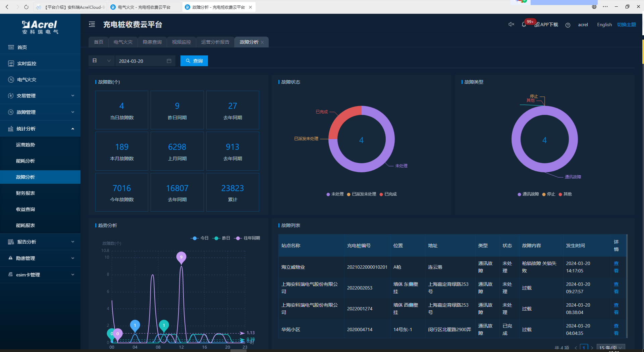Select 财务报表 in the sidebar
The height and width of the screenshot is (352, 644).
(x=25, y=193)
